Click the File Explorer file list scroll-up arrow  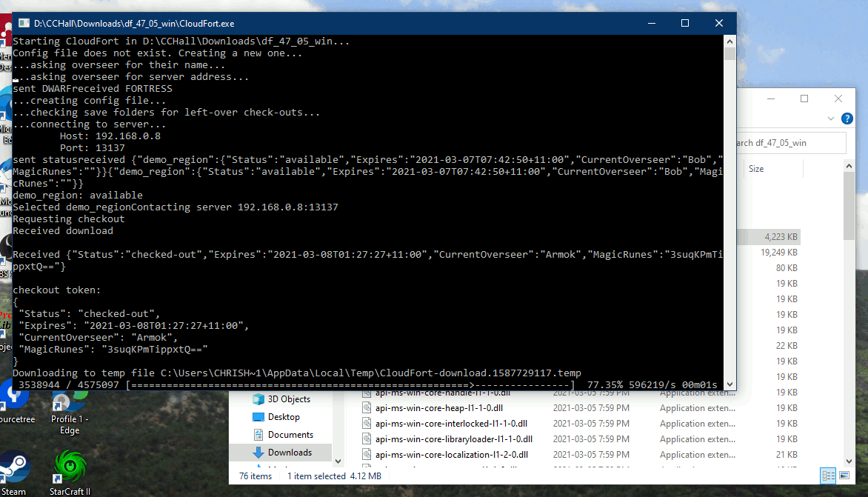(849, 166)
